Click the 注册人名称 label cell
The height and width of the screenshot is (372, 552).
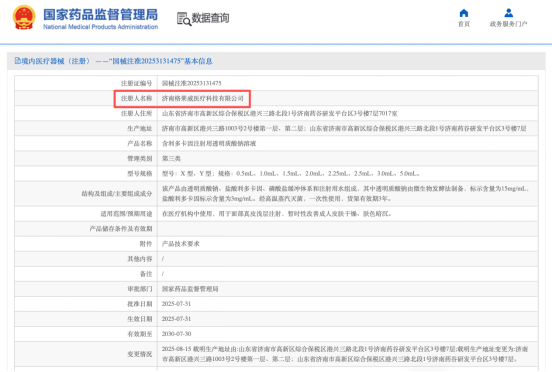tap(86, 98)
